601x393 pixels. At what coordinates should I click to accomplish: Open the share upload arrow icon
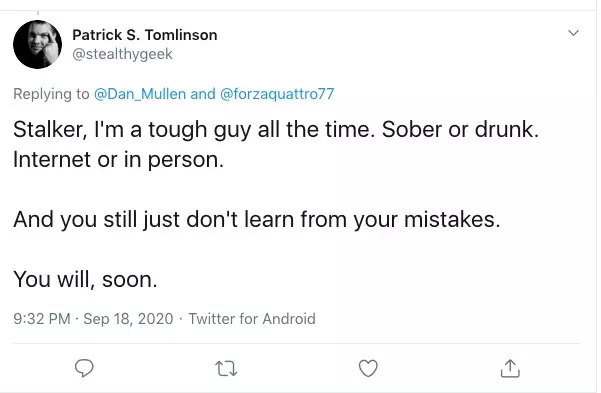pos(510,368)
